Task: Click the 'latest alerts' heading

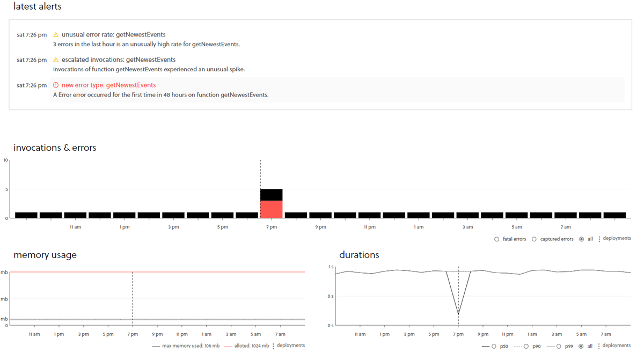Action: tap(38, 7)
